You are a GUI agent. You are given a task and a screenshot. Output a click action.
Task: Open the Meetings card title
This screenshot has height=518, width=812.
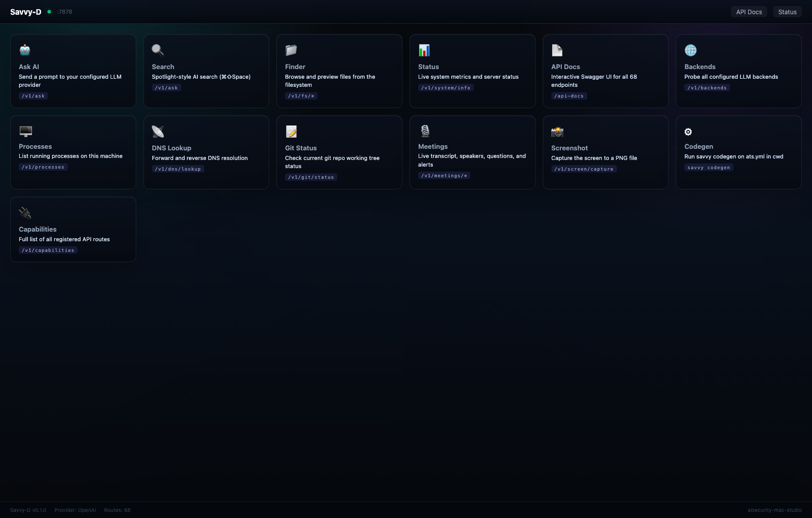tap(433, 146)
